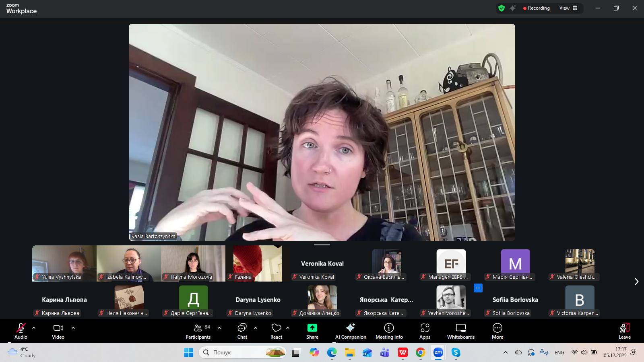Open the View layout menu

coord(568,8)
